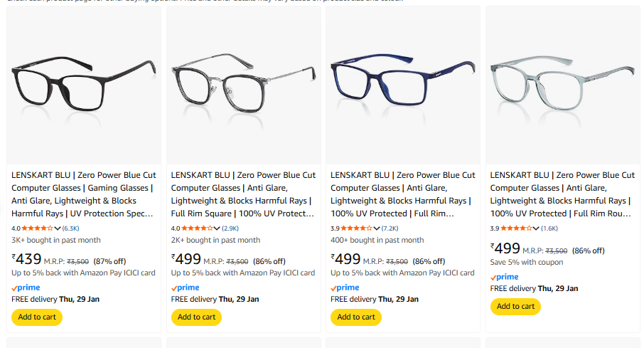Open the 7.2K ratings count link
The width and height of the screenshot is (644, 348).
(390, 228)
